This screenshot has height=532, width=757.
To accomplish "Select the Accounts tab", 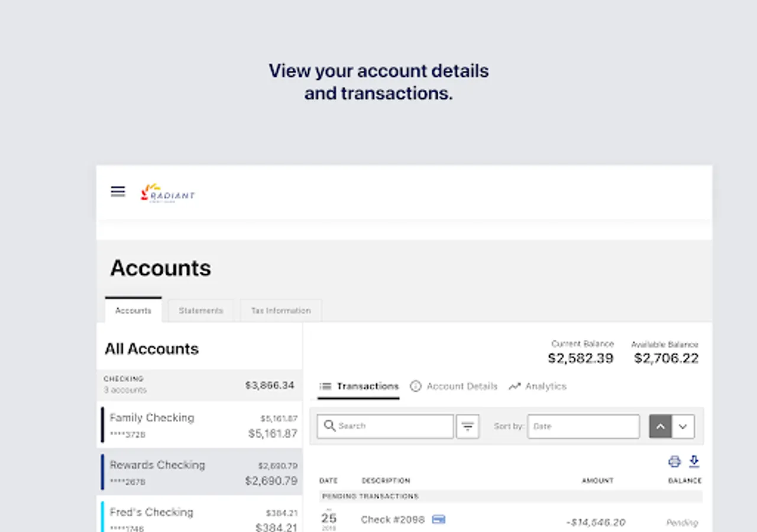I will point(133,311).
